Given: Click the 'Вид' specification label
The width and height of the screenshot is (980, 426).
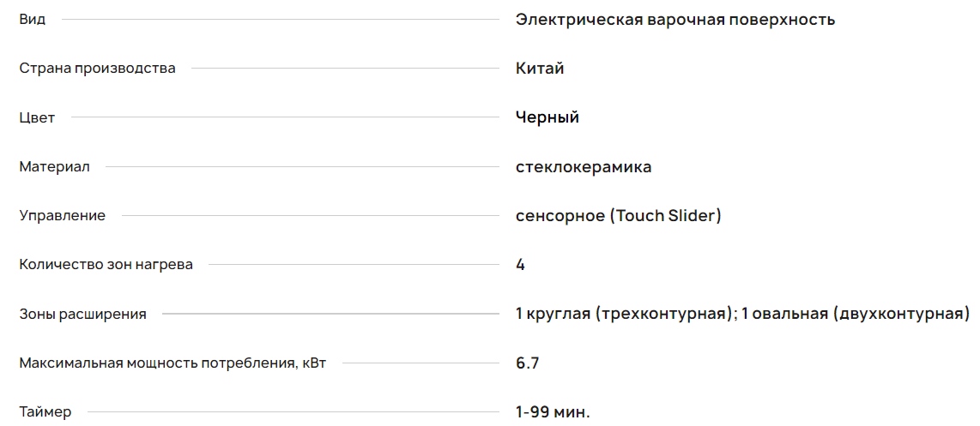Looking at the screenshot, I should pyautogui.click(x=33, y=20).
